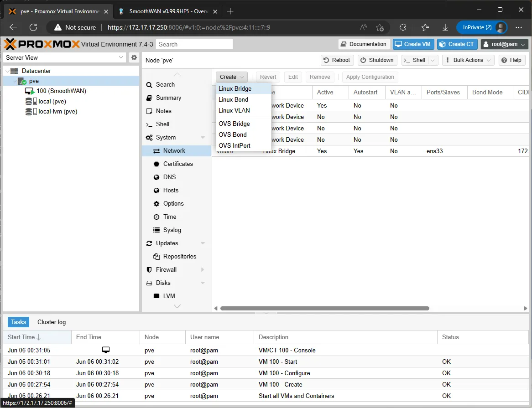
Task: Click the Help button
Action: coord(511,60)
